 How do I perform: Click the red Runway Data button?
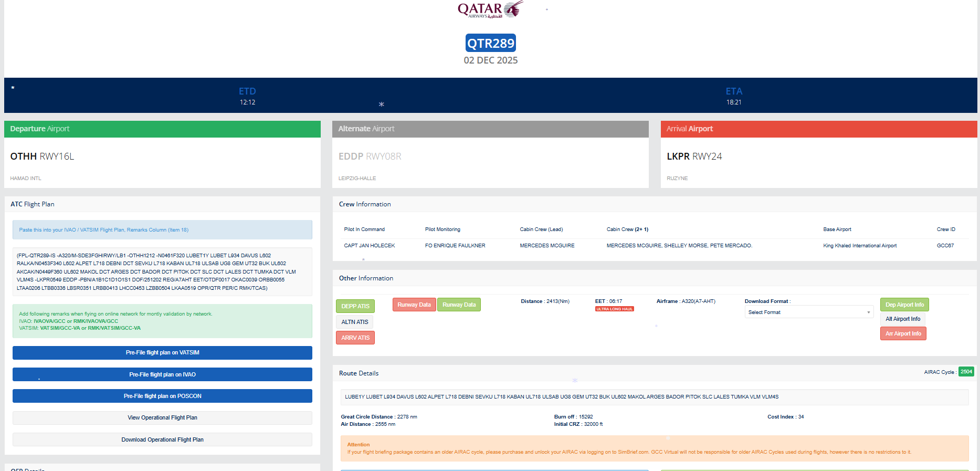pos(414,305)
